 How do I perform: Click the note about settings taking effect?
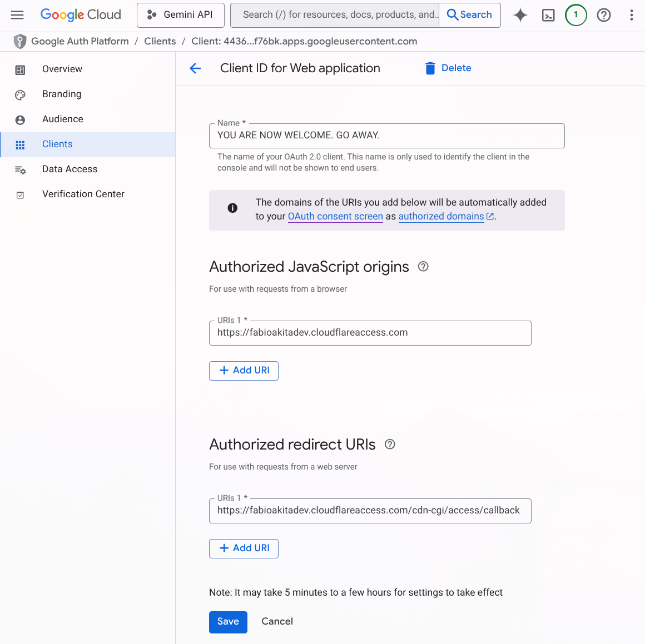point(356,593)
